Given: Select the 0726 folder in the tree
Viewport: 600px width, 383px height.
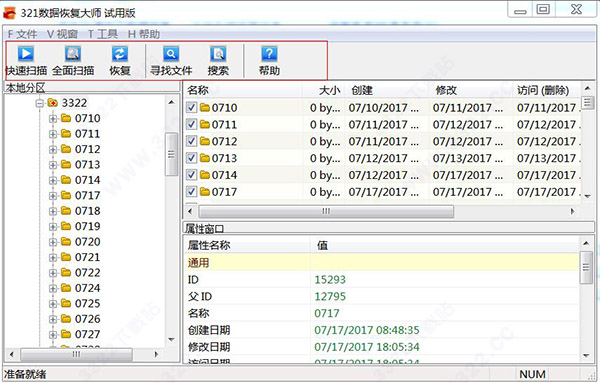Looking at the screenshot, I should (81, 319).
